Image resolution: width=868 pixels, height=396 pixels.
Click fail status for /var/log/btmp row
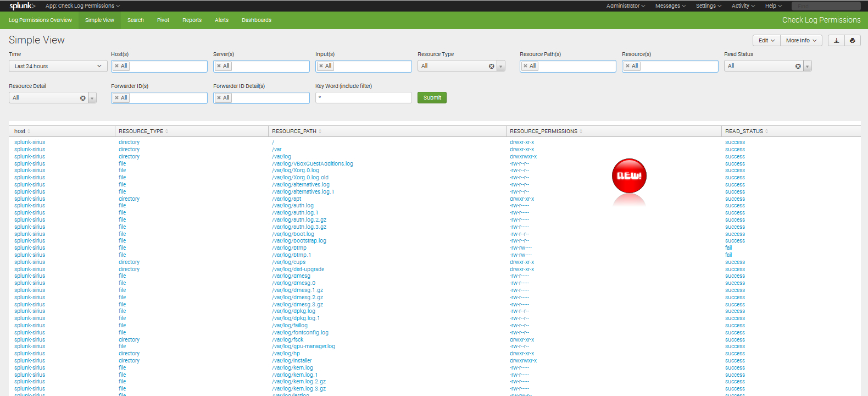[x=728, y=248]
